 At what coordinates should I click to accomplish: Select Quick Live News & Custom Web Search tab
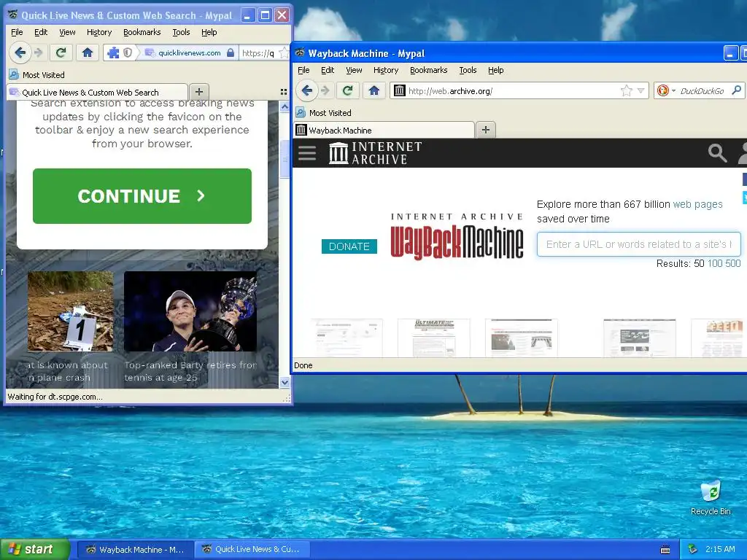pyautogui.click(x=97, y=92)
